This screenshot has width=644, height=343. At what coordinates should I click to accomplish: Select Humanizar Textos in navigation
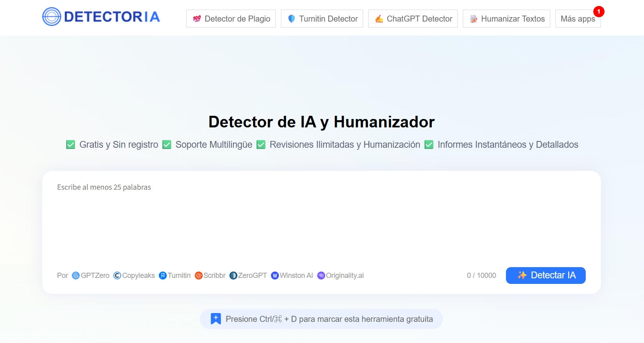tap(507, 19)
